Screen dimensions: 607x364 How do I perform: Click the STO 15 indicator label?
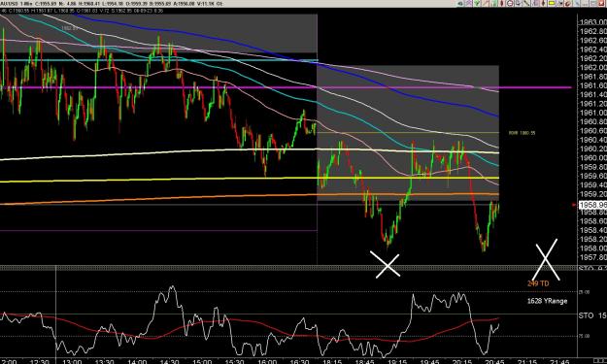click(x=592, y=315)
